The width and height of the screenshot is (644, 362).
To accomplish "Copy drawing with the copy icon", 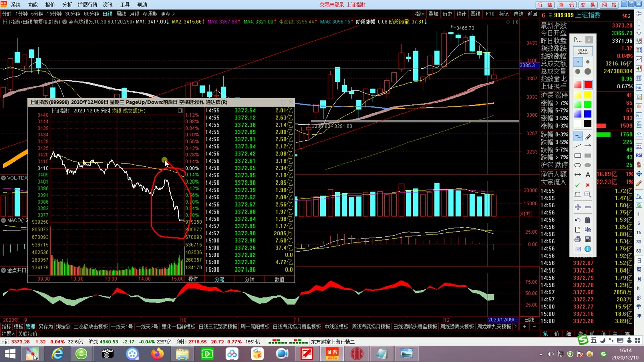I will pos(588,230).
